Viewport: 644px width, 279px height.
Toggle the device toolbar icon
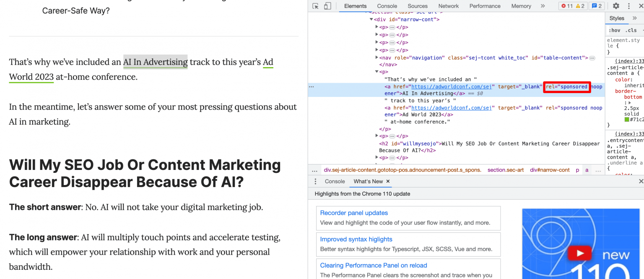point(328,6)
